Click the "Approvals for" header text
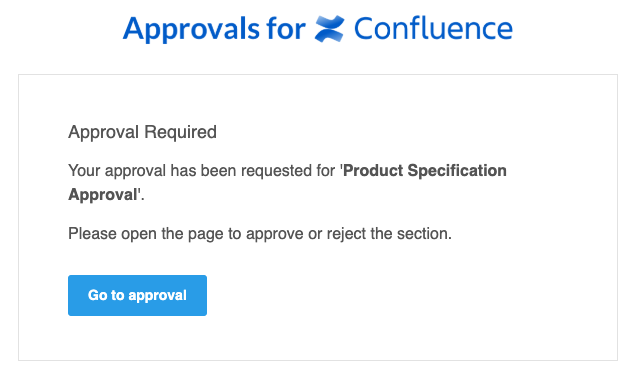This screenshot has width=636, height=374. [x=214, y=29]
